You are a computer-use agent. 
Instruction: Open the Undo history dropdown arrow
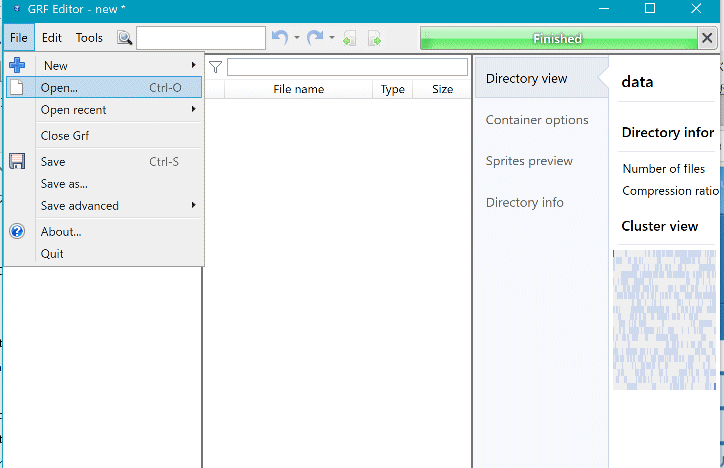(x=296, y=37)
